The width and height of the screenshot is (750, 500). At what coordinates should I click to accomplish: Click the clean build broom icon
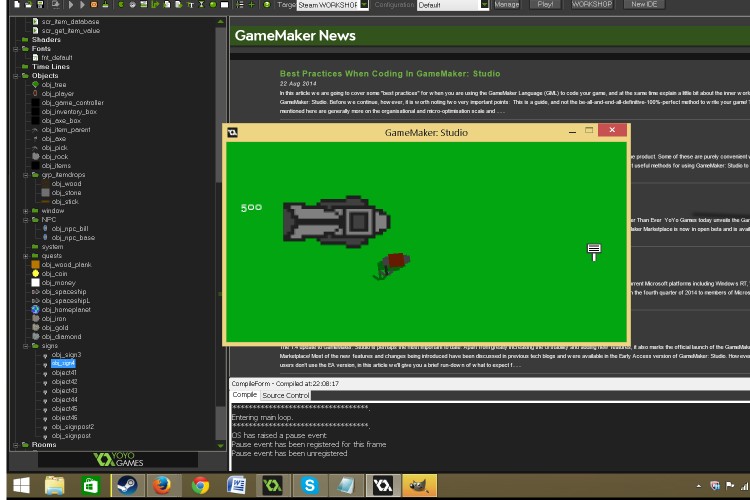(105, 4)
